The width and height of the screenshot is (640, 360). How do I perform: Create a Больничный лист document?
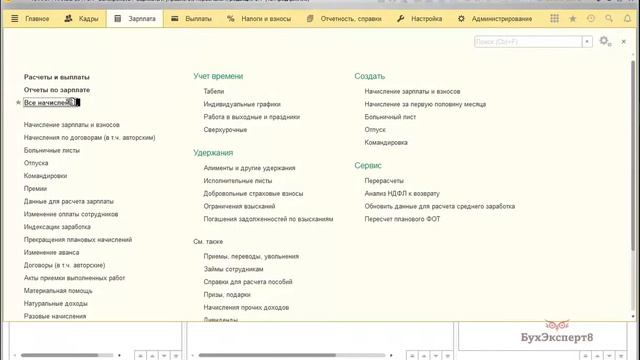point(390,117)
